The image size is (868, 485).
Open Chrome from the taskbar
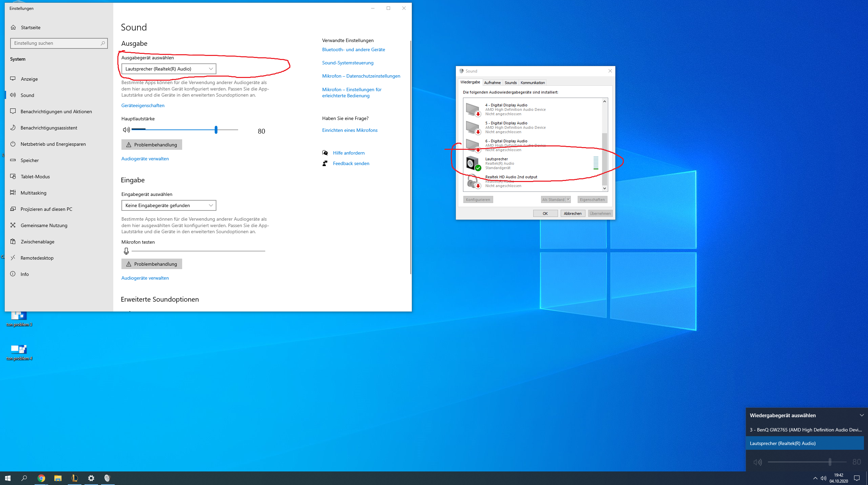(x=41, y=478)
